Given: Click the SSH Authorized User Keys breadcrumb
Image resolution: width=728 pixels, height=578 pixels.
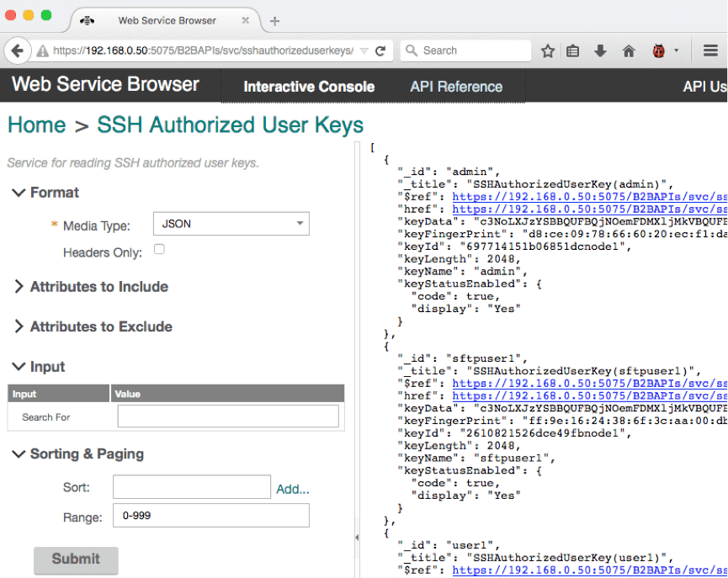Looking at the screenshot, I should point(231,125).
